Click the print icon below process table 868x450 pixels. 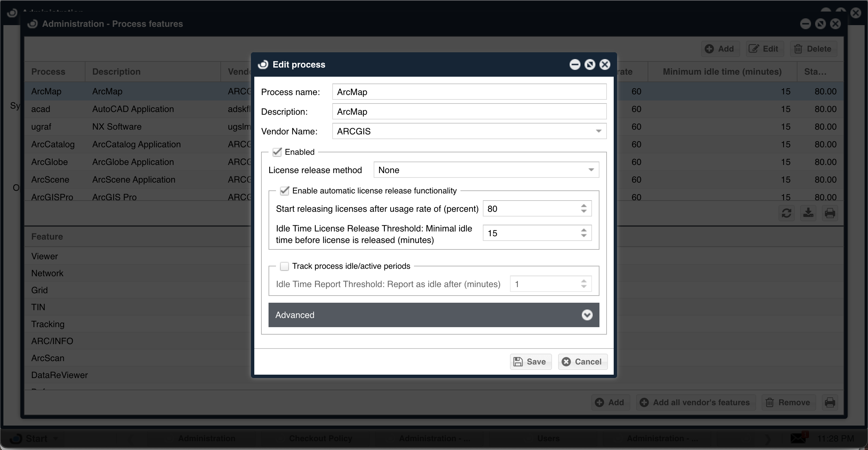(830, 213)
